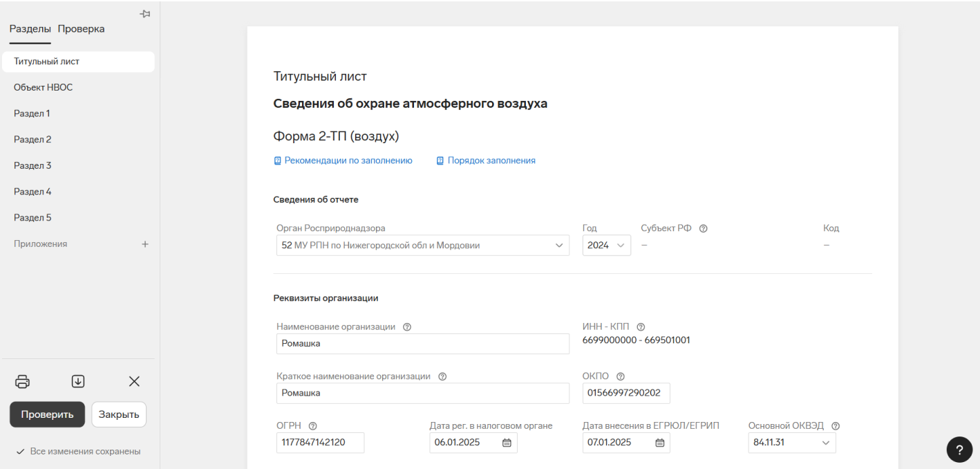Select Объект НВОС section
This screenshot has height=469, width=980.
pos(43,87)
